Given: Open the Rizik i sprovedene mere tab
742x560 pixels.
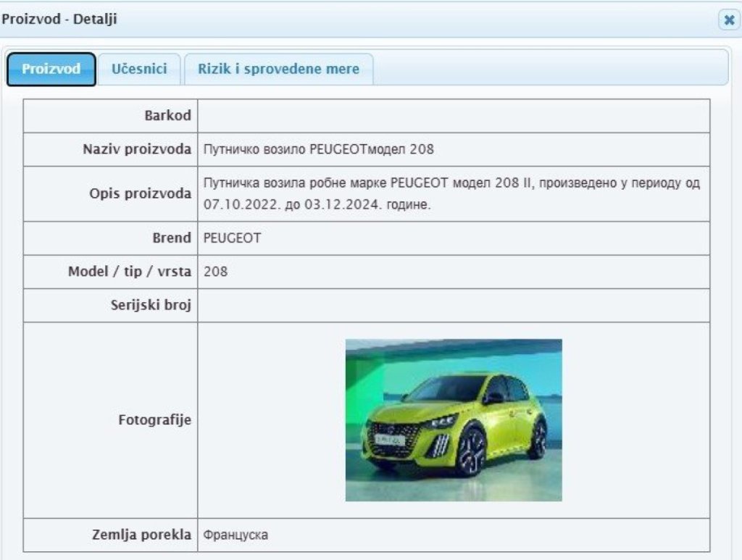Looking at the screenshot, I should [278, 69].
